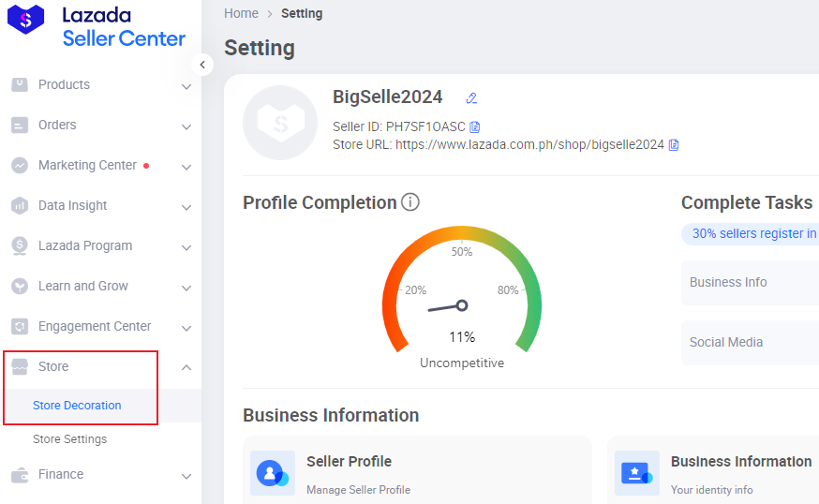819x504 pixels.
Task: Copy the Seller ID
Action: click(475, 126)
